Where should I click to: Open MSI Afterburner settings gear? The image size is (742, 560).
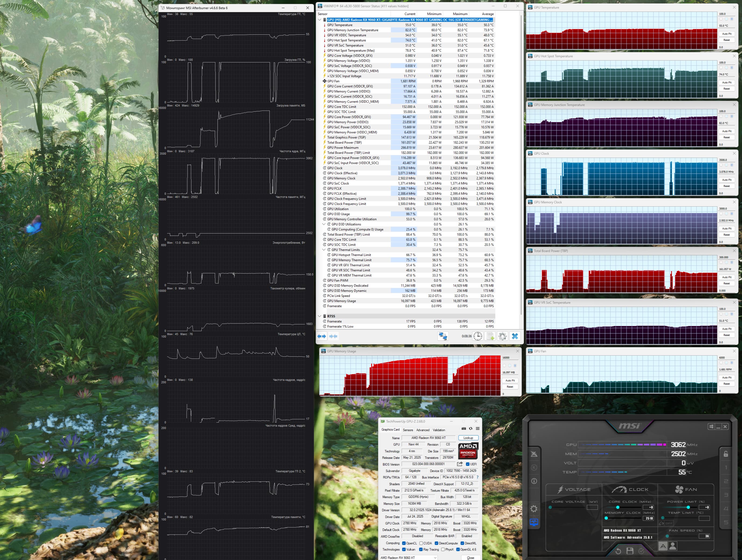534,509
